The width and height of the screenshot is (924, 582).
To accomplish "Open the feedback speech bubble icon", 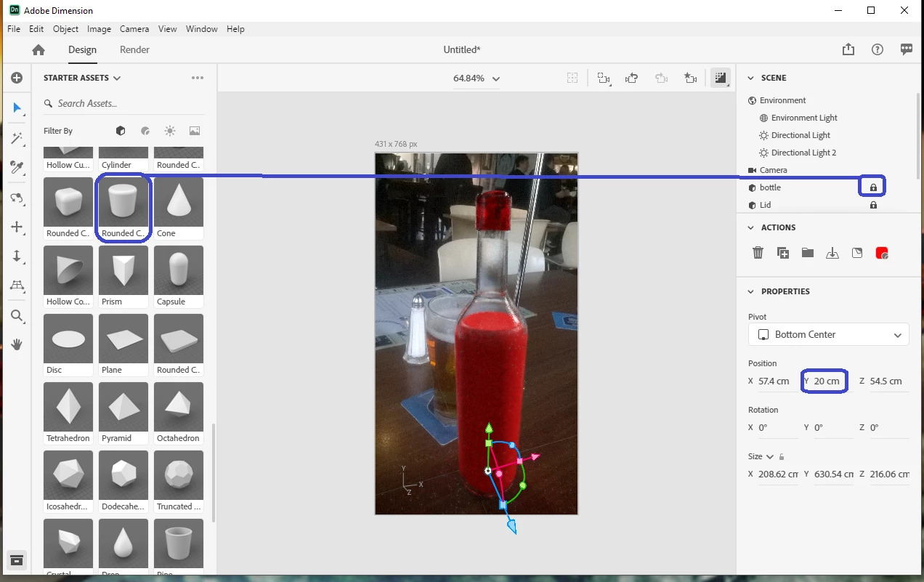I will 907,49.
